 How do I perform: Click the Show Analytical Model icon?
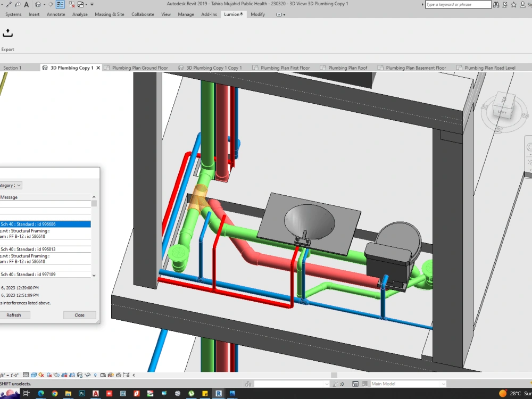tap(111, 375)
